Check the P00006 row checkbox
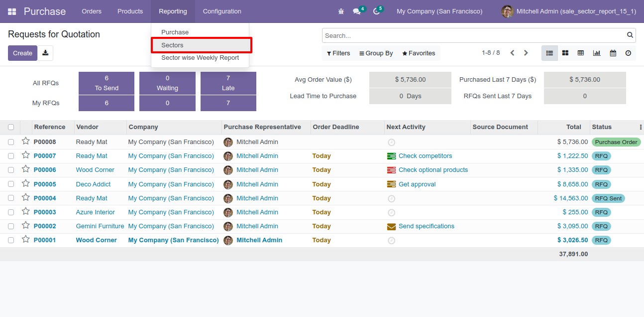Image resolution: width=644 pixels, height=317 pixels. pyautogui.click(x=11, y=170)
